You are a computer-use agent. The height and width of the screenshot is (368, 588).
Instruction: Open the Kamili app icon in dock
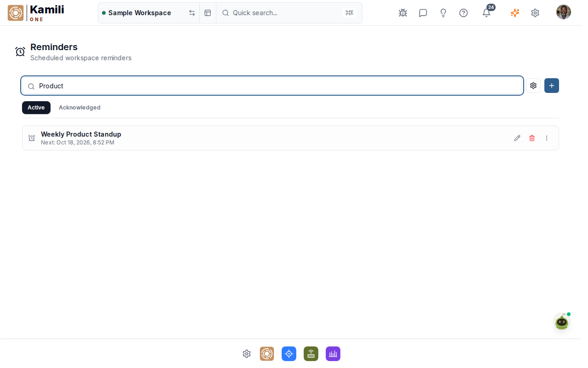tap(267, 354)
